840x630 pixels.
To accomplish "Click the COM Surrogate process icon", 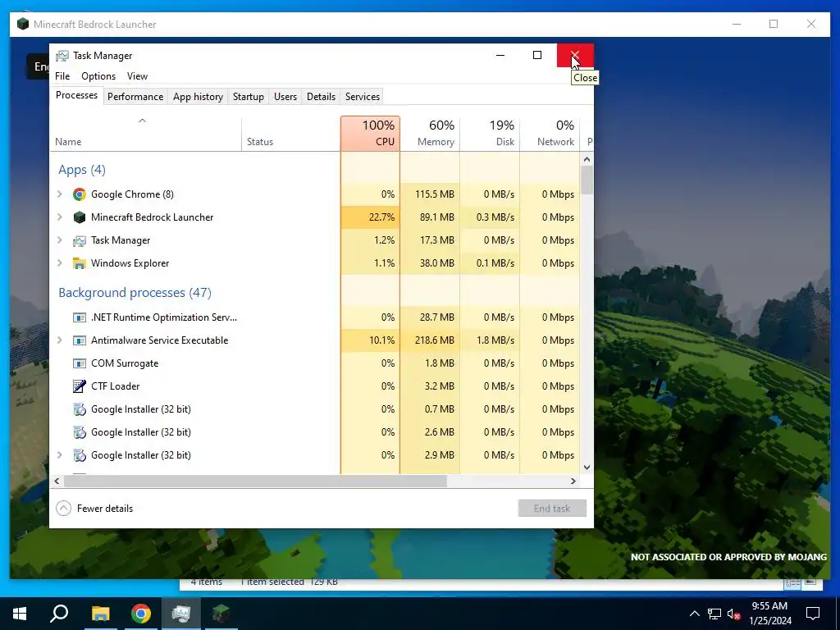I will coord(80,363).
